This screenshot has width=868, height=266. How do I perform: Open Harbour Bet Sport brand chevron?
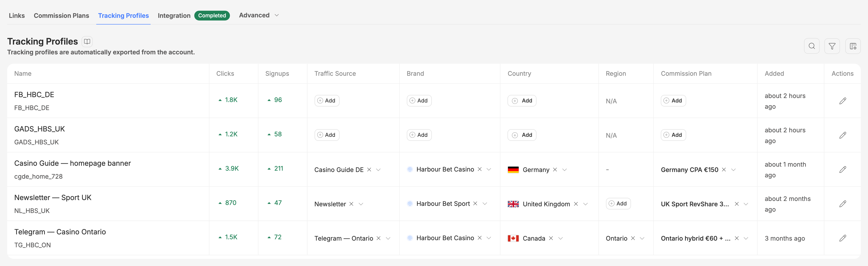point(485,204)
